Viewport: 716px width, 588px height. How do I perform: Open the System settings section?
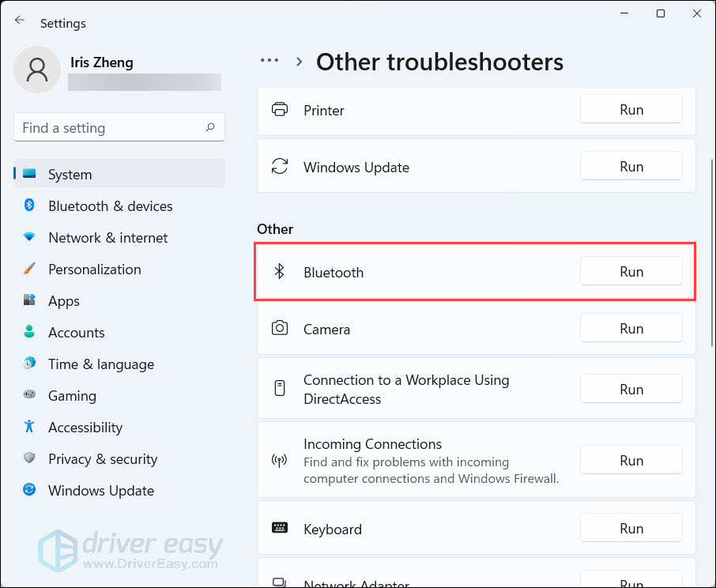coord(70,175)
